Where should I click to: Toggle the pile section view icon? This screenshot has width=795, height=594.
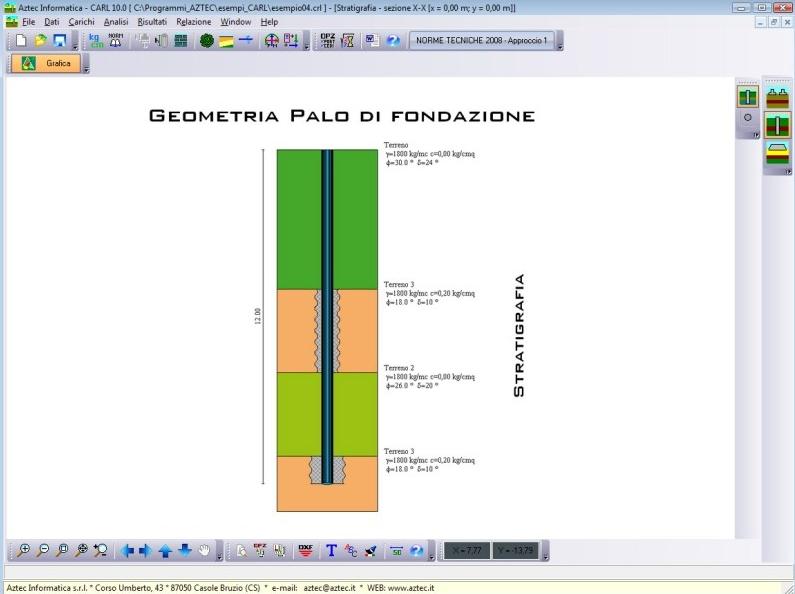pyautogui.click(x=747, y=97)
